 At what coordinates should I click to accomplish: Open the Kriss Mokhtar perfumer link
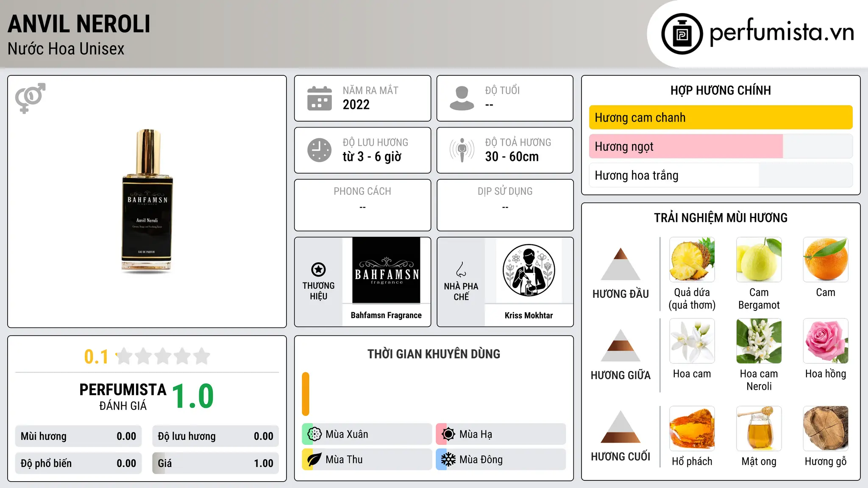[529, 315]
